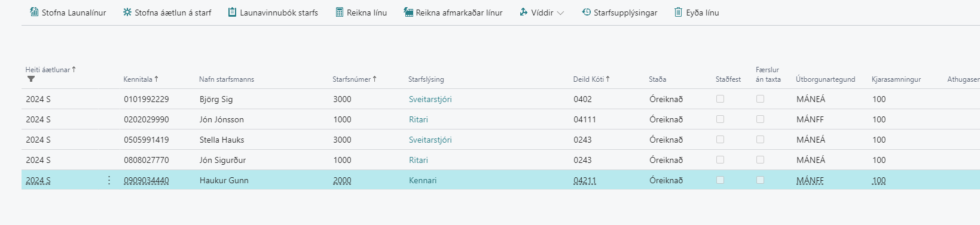Click the Reikna afmarkaðar línur icon

408,12
